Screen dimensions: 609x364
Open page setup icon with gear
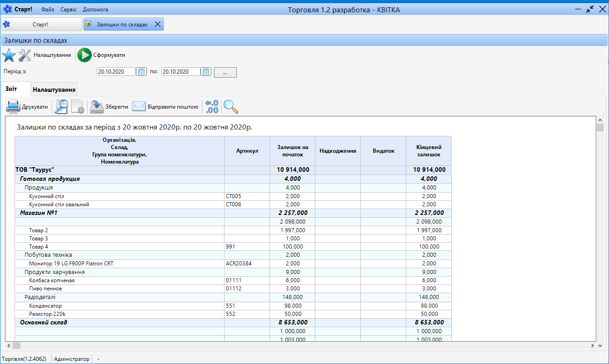(x=78, y=107)
